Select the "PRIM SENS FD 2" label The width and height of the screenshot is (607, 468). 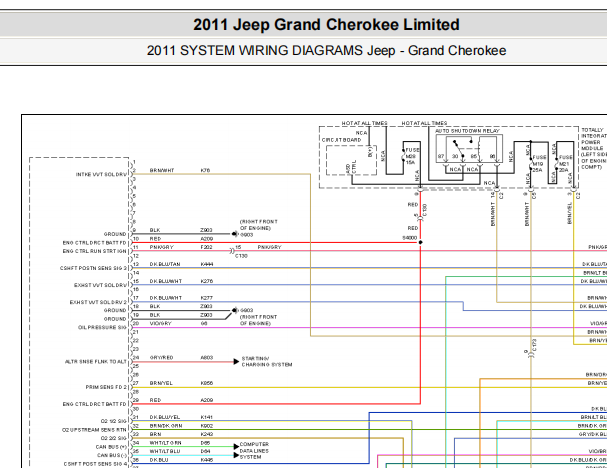point(106,387)
